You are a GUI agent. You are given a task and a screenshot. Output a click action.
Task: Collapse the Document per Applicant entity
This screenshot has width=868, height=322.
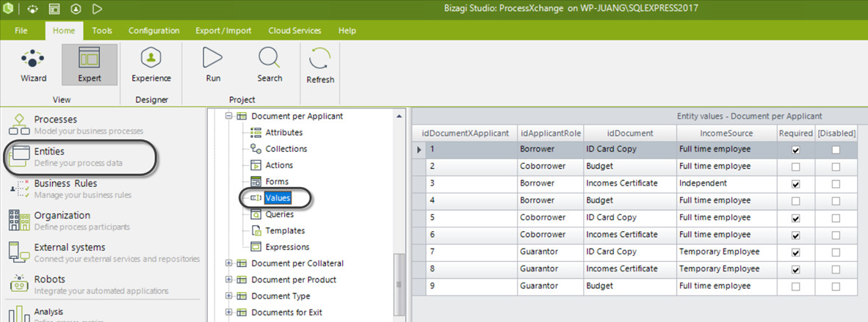(228, 116)
